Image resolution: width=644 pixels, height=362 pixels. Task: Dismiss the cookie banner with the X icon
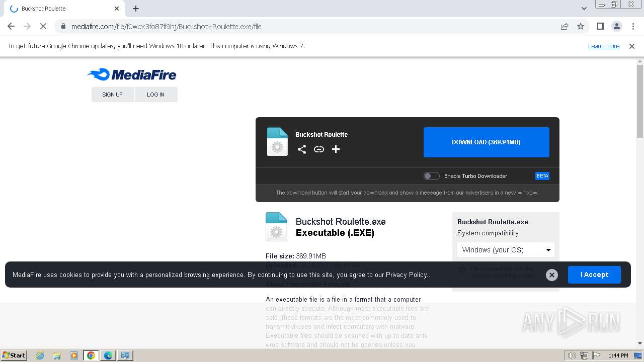click(x=552, y=275)
